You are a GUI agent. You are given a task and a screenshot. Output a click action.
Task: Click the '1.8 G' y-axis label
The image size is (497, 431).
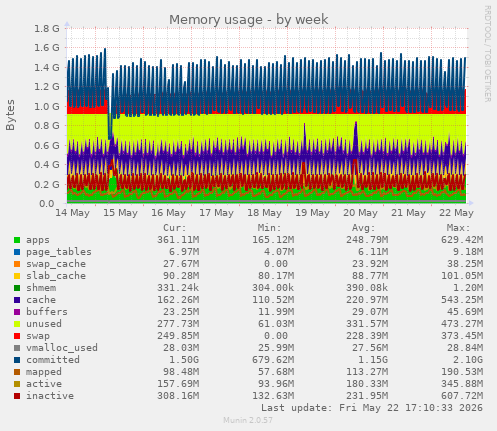tap(47, 29)
